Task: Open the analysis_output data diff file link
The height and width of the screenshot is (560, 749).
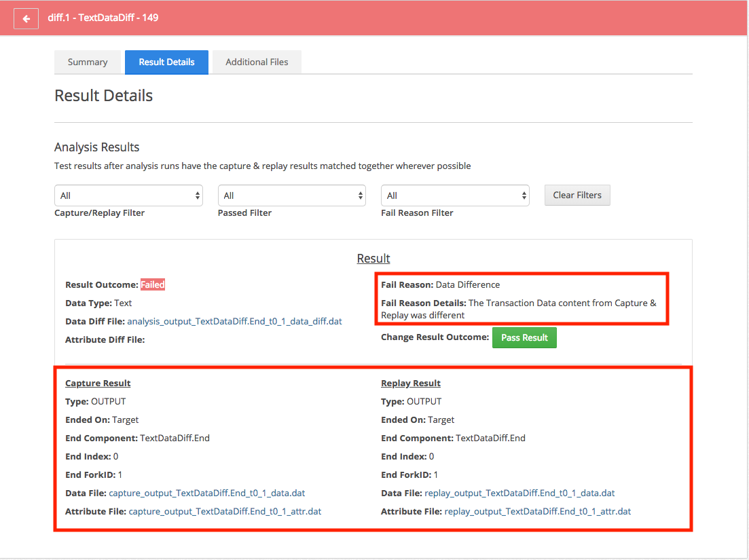Action: click(234, 321)
